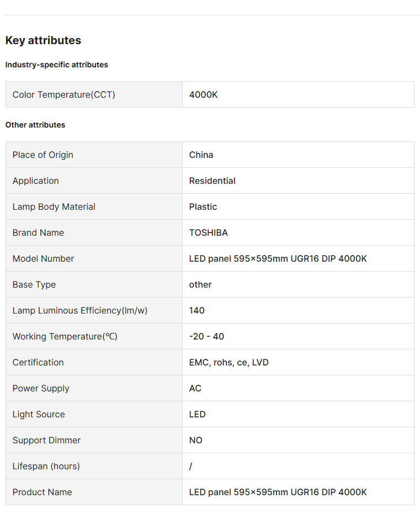The height and width of the screenshot is (509, 420).
Task: Select the Lamp Body Material label
Action: coord(54,206)
